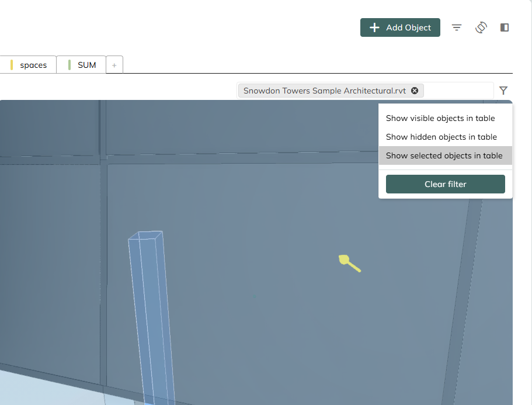
Task: Remove the Snowdon Towers model chip
Action: click(415, 91)
